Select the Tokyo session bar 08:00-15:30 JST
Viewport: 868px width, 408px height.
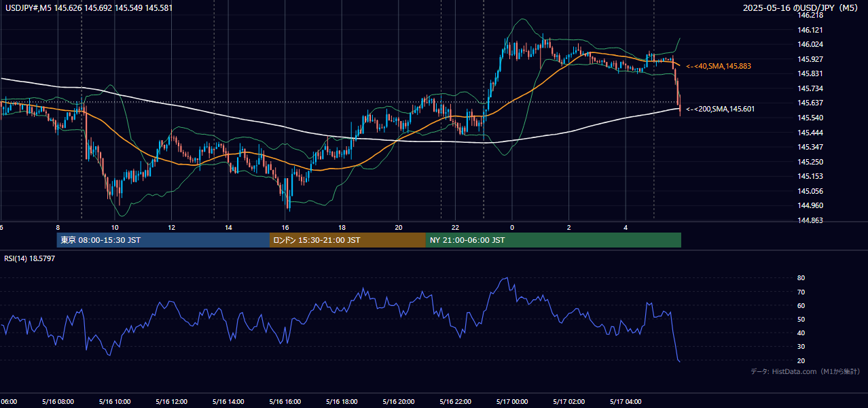click(164, 240)
